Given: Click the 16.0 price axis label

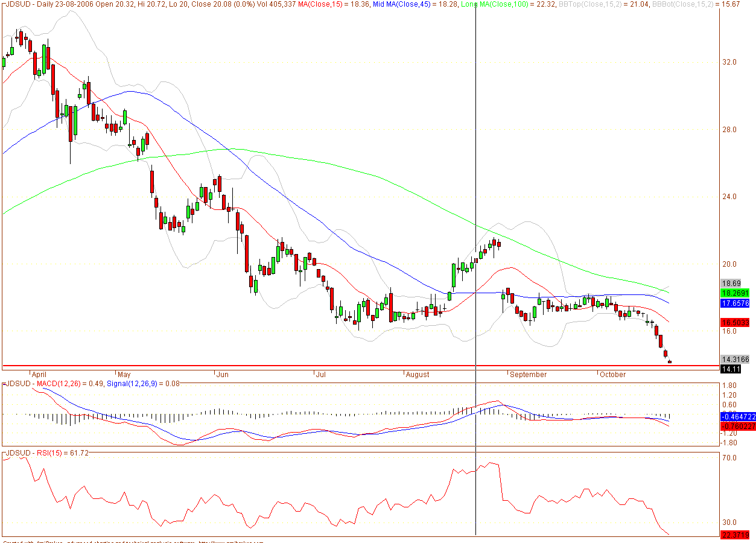Looking at the screenshot, I should 730,331.
